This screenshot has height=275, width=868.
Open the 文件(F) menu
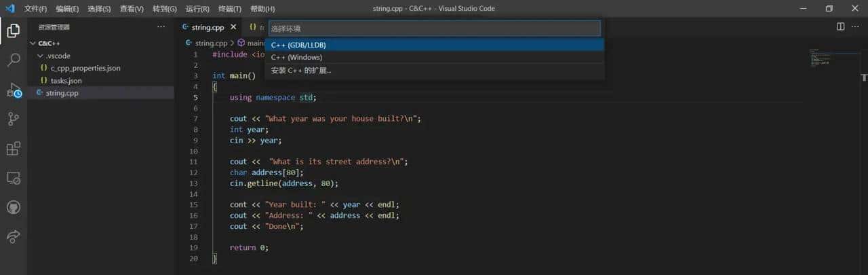35,9
